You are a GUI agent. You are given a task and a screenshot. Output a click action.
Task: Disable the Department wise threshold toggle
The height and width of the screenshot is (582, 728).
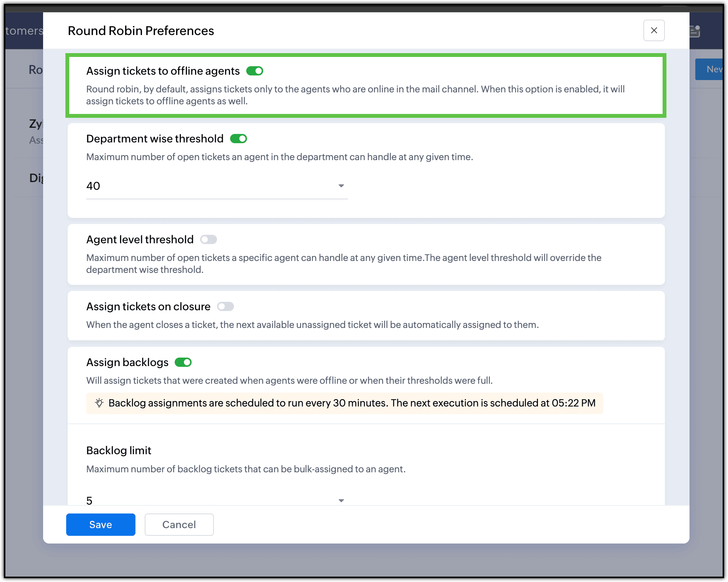point(239,139)
